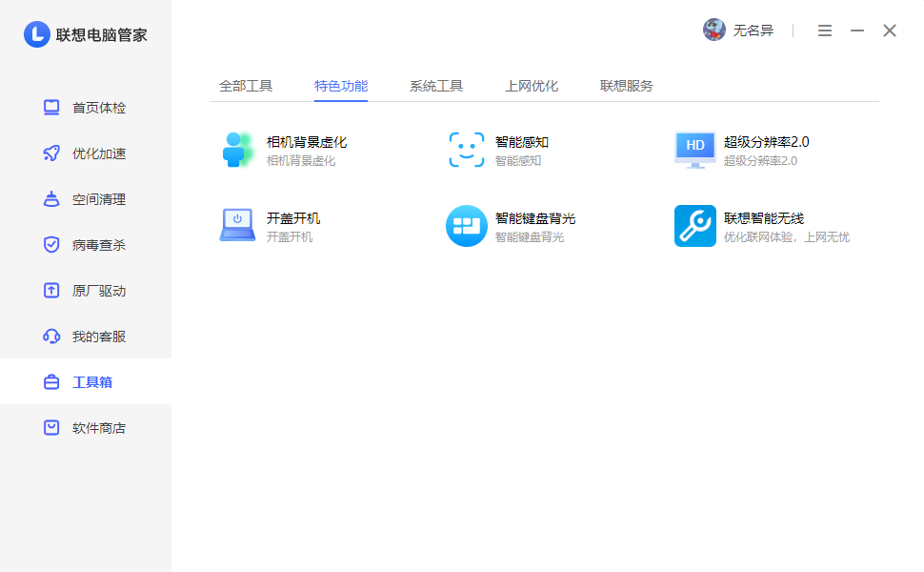This screenshot has height=572, width=924.
Task: Open the 联想智能无线 wrench icon
Action: (695, 226)
